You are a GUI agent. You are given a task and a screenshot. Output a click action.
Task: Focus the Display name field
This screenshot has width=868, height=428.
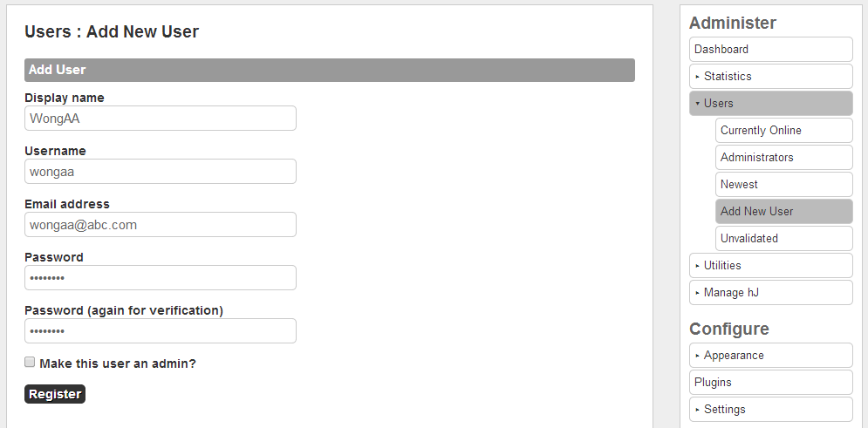(x=161, y=119)
